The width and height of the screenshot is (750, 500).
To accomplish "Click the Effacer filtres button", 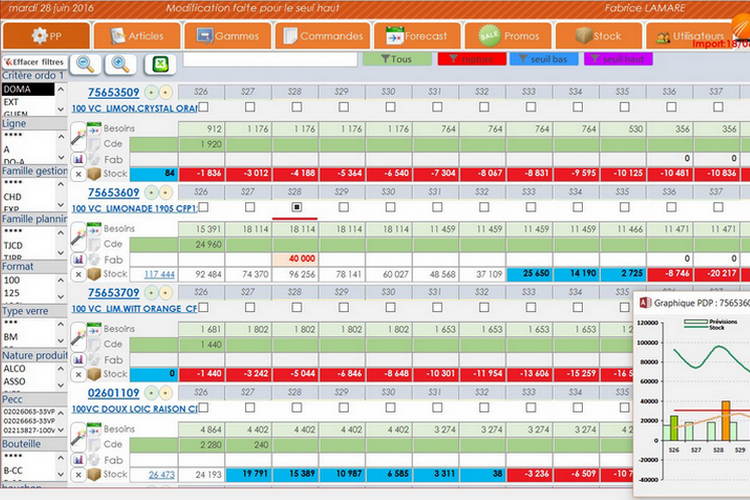I will point(34,61).
